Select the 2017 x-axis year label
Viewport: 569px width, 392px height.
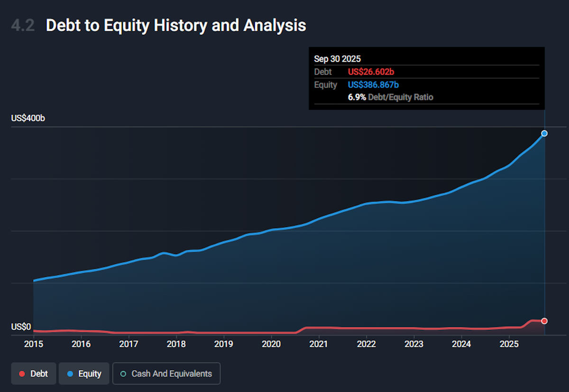pyautogui.click(x=129, y=343)
